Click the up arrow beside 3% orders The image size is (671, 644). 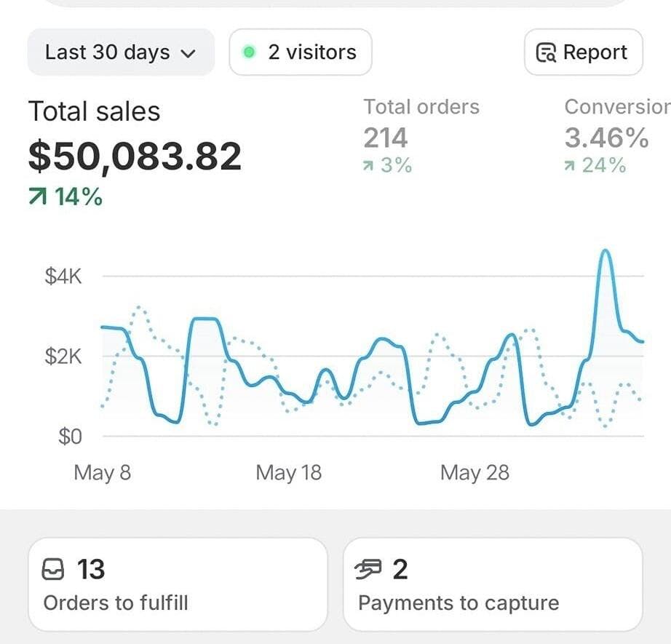pyautogui.click(x=369, y=166)
